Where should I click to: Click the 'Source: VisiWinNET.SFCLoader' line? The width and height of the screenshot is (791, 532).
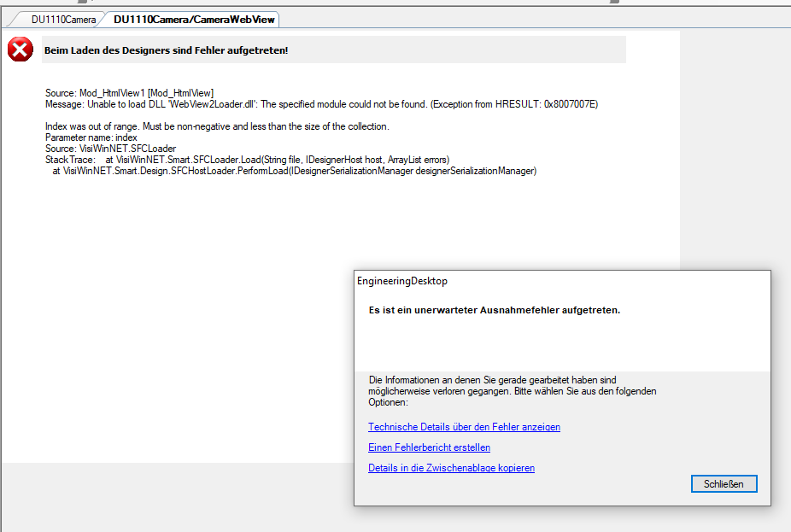110,149
